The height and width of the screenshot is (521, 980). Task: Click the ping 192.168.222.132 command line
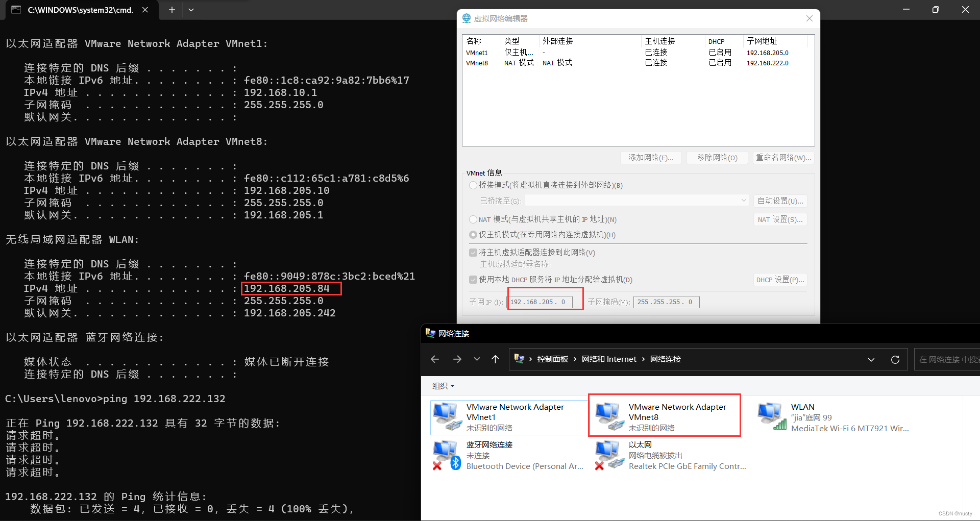(x=115, y=399)
